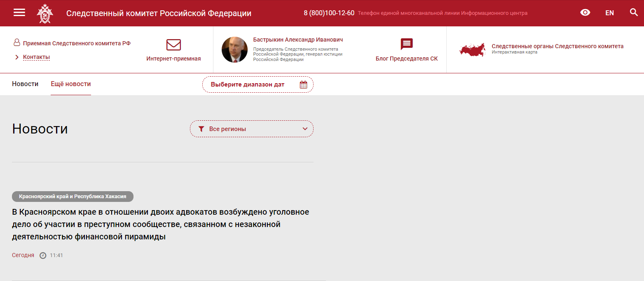Click the Блог Председателя СК chat icon
The height and width of the screenshot is (281, 644).
407,44
